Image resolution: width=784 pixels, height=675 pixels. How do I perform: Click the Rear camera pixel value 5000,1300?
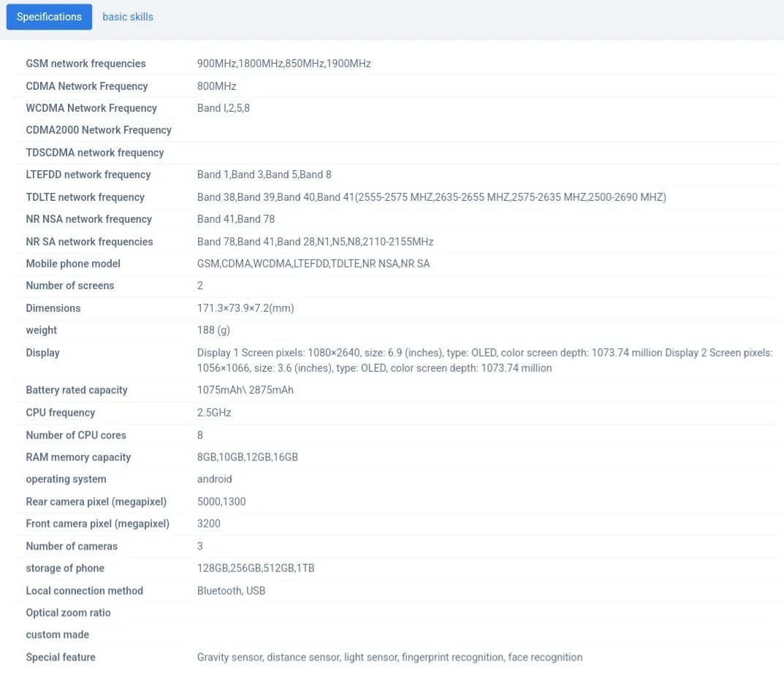pyautogui.click(x=221, y=502)
